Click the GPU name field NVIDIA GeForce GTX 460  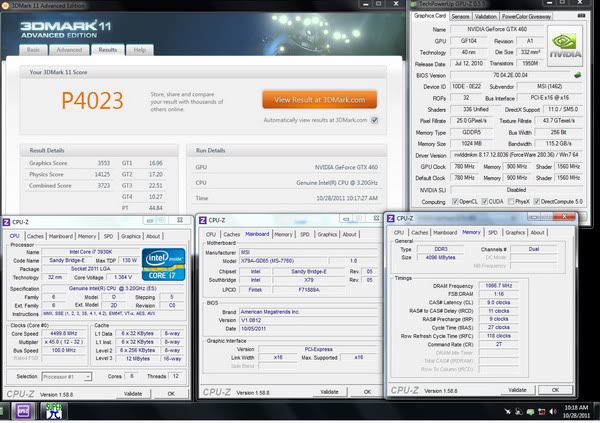coord(497,29)
